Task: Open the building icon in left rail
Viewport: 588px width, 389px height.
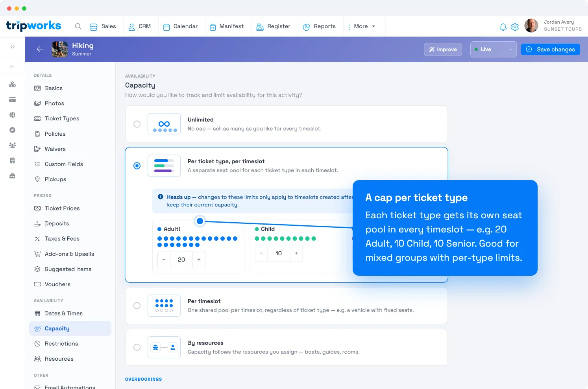Action: tap(13, 160)
